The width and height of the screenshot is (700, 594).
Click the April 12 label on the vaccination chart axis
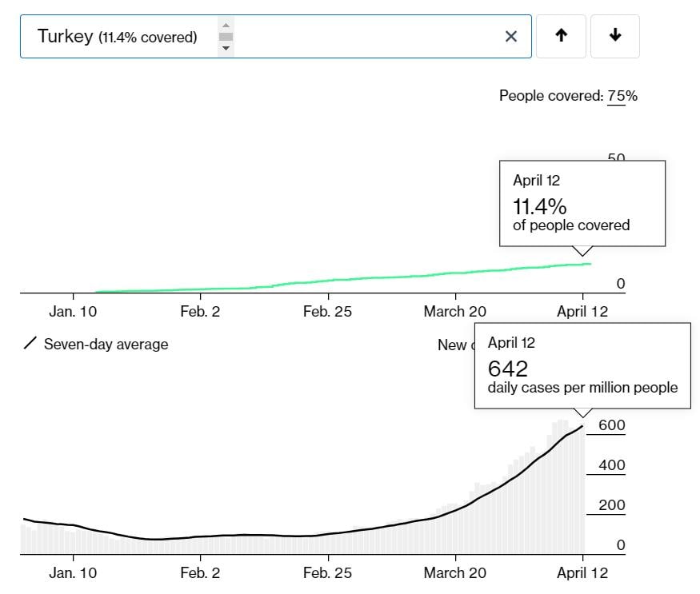click(582, 312)
